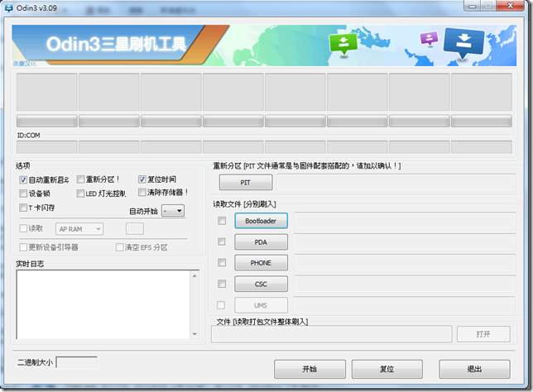Click the first progress bar slot
533x392 pixels.
(x=47, y=121)
